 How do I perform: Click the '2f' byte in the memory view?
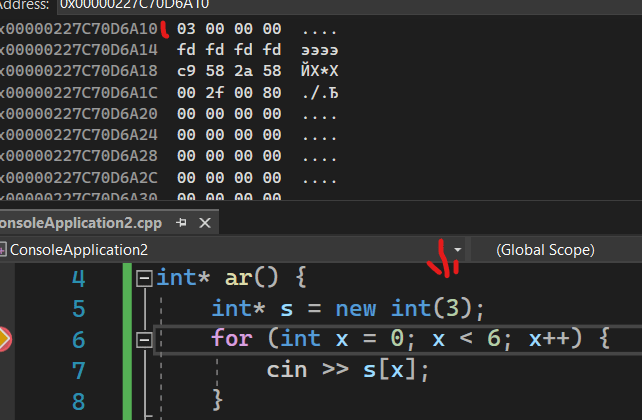215,93
